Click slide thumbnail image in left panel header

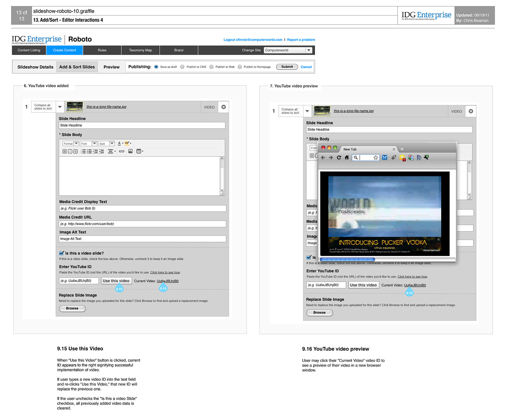coord(75,107)
